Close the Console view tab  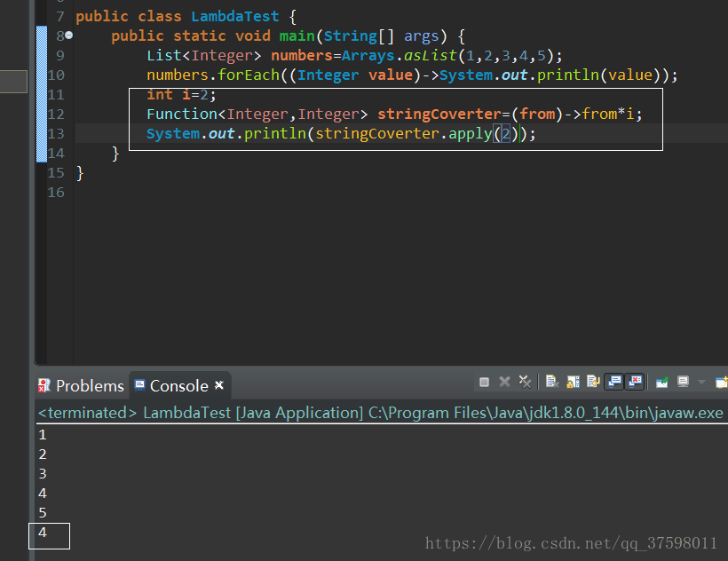point(219,385)
